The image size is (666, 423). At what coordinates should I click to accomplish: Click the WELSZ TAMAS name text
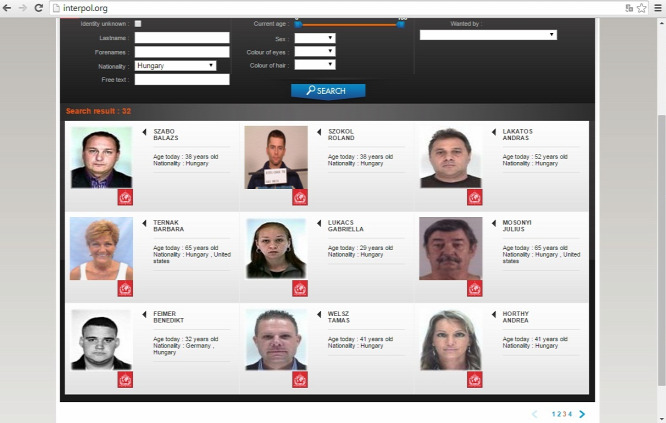(339, 317)
